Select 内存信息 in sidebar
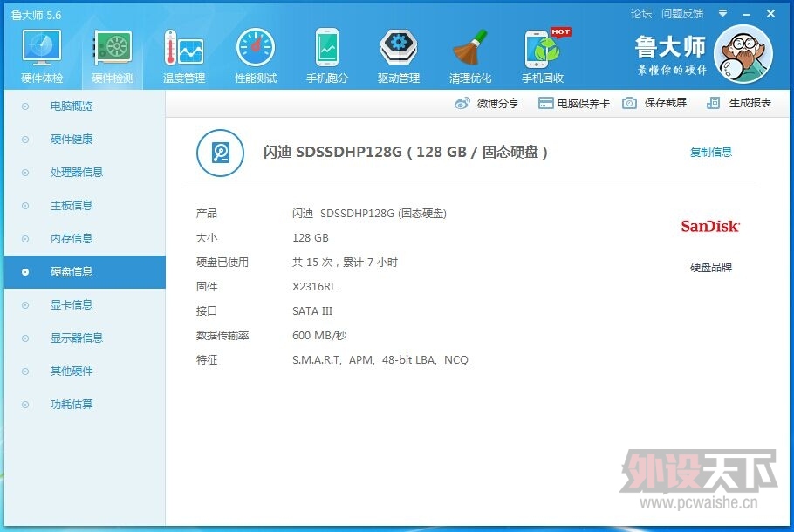This screenshot has width=794, height=532. pyautogui.click(x=85, y=239)
